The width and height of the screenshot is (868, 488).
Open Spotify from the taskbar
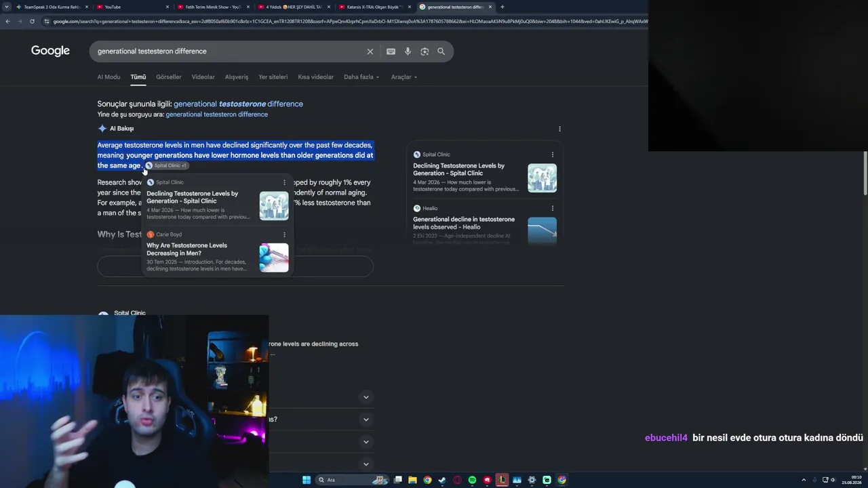coord(472,480)
